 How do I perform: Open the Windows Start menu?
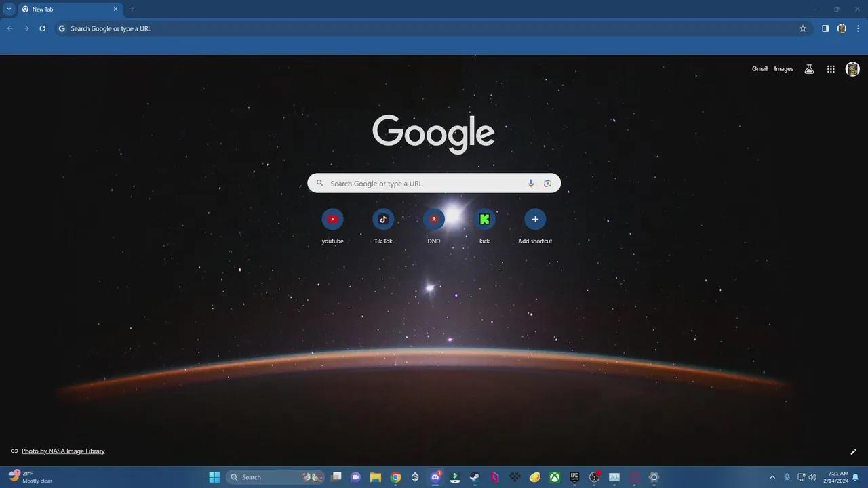[214, 477]
